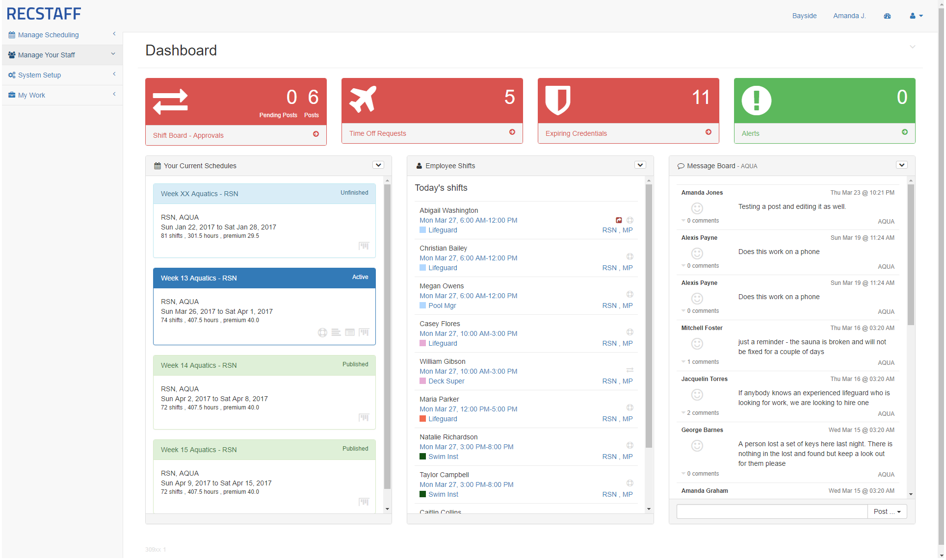Open the board icon on Week 14 Aquatics

tap(364, 417)
